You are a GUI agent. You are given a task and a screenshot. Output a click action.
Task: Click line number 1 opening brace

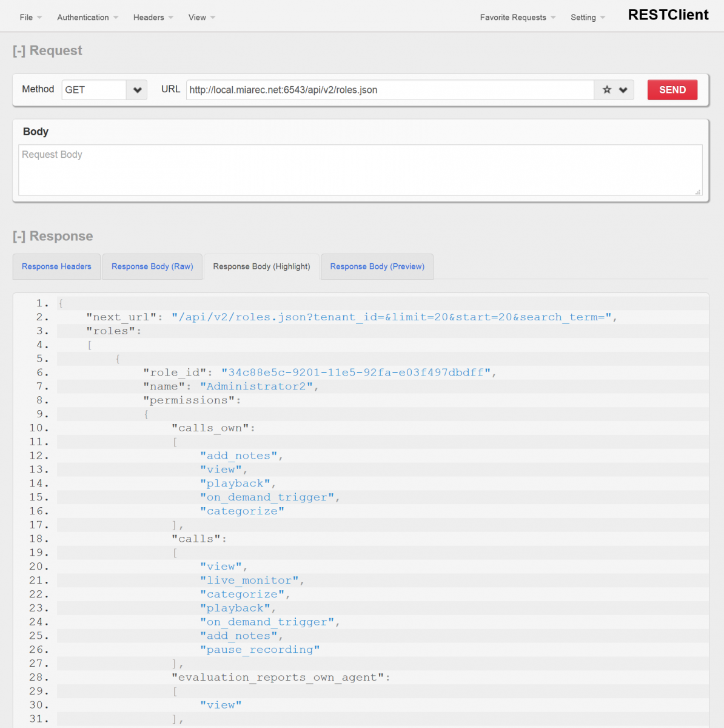[61, 303]
